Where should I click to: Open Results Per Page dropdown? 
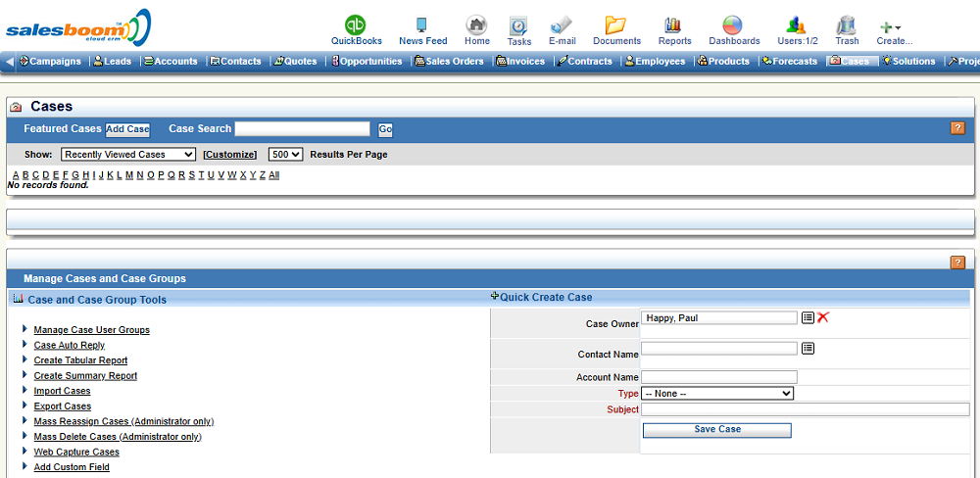pyautogui.click(x=285, y=155)
